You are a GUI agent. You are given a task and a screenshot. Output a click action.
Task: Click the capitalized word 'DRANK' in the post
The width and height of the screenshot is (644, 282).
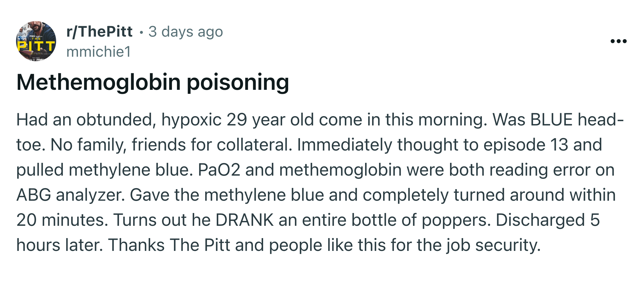(x=244, y=220)
